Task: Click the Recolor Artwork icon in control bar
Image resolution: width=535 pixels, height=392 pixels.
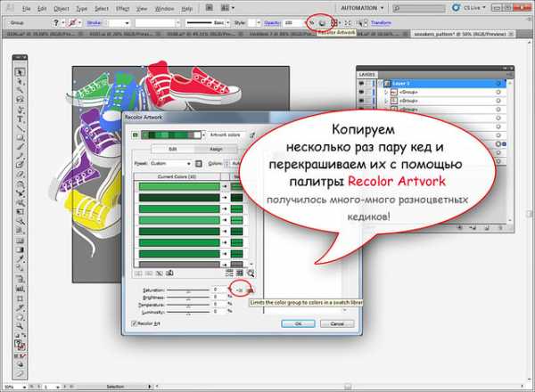Action: point(321,21)
